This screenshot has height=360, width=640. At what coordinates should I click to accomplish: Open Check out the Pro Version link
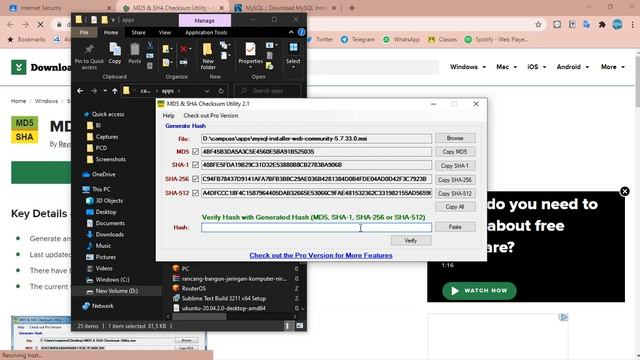(x=321, y=255)
